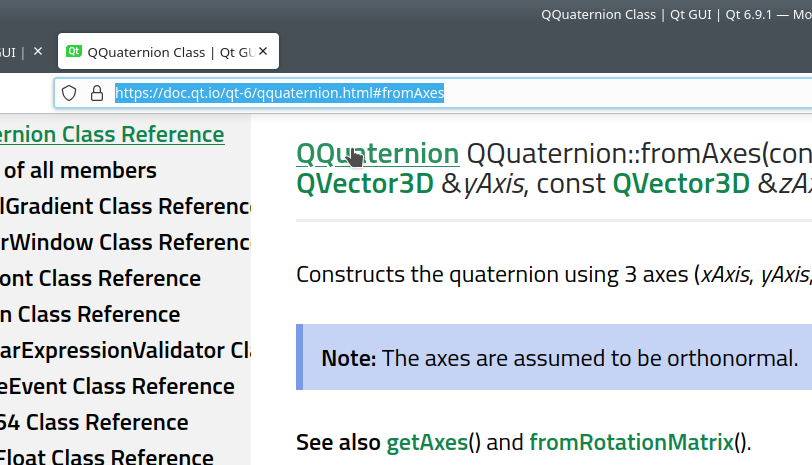Click the Qt favicon on the active tab
Image resolution: width=812 pixels, height=465 pixels.
[74, 51]
